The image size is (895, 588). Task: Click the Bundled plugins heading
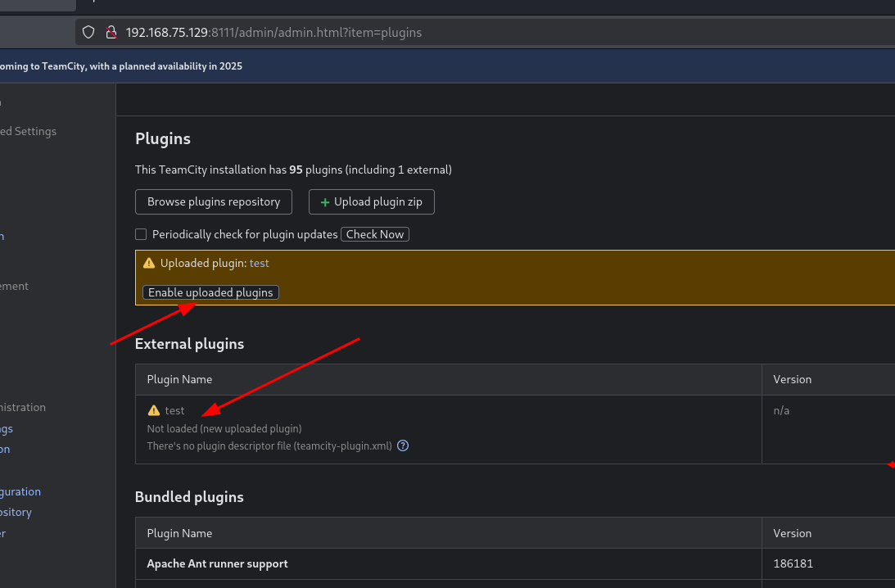189,497
